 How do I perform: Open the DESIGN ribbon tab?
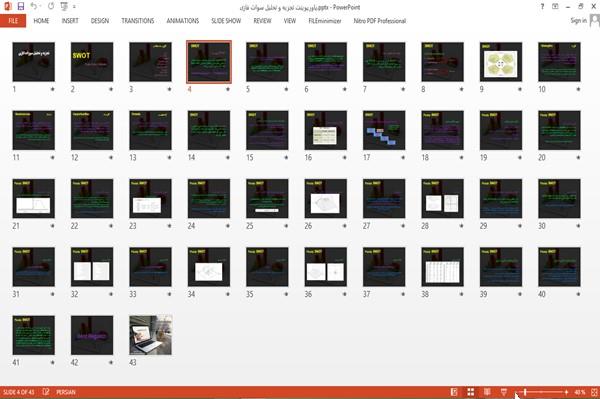(100, 21)
